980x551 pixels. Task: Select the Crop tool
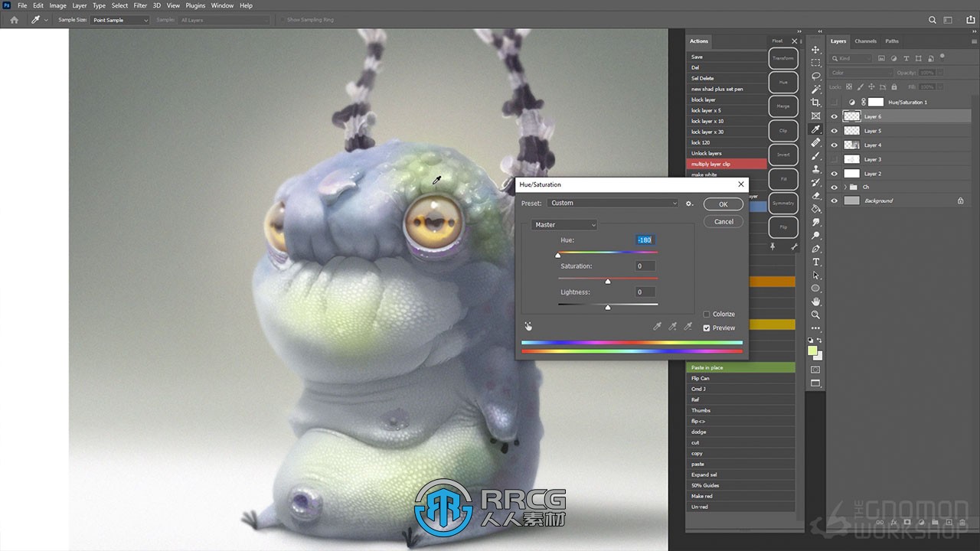point(815,103)
